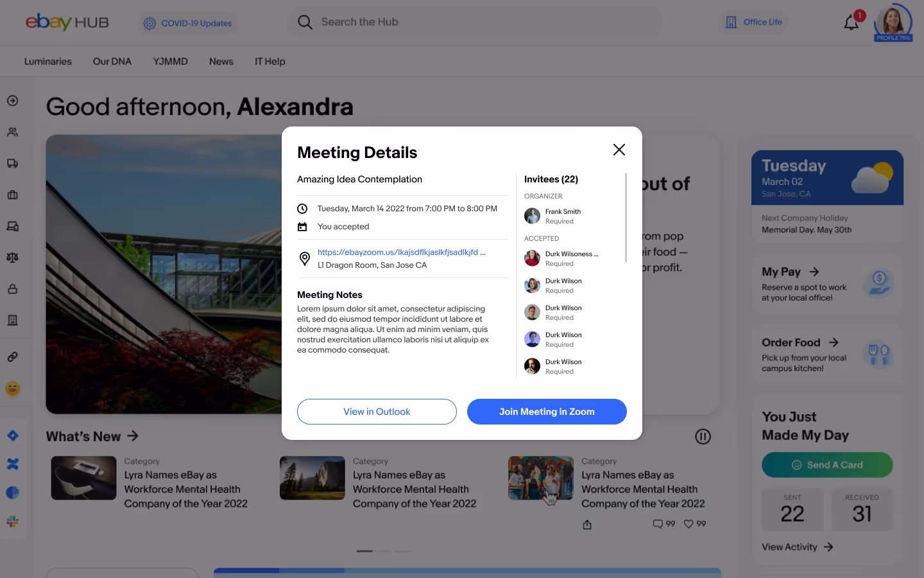Close the Meeting Details dialog
924x578 pixels.
tap(619, 150)
